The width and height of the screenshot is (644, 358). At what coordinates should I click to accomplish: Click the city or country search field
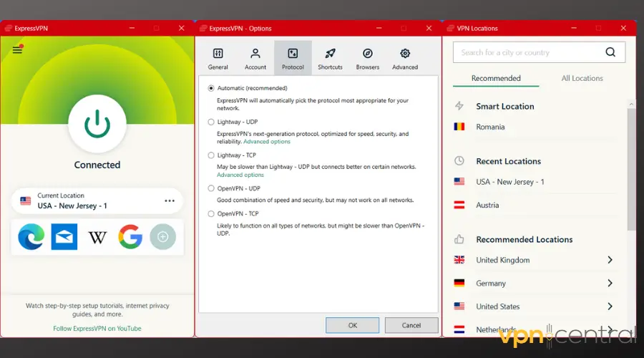[x=530, y=52]
